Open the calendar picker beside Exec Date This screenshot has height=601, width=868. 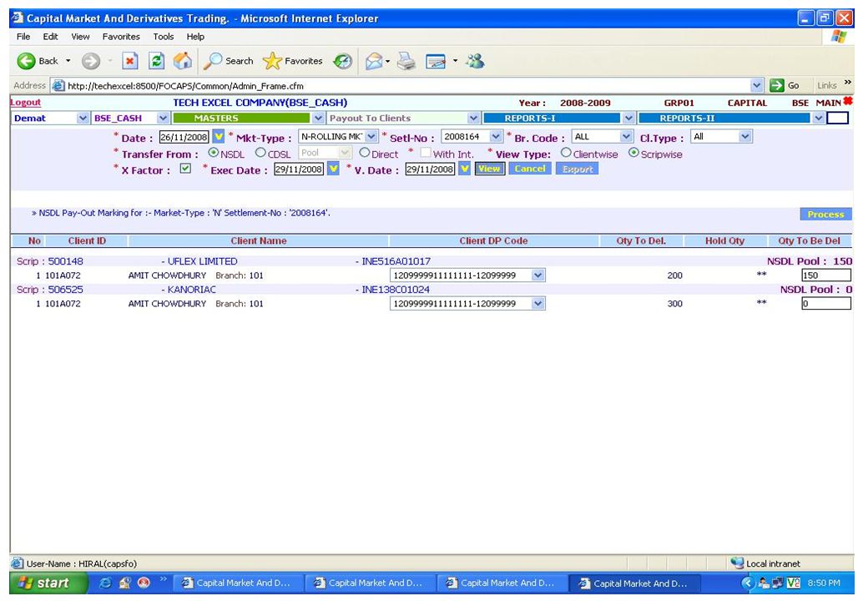coord(333,169)
